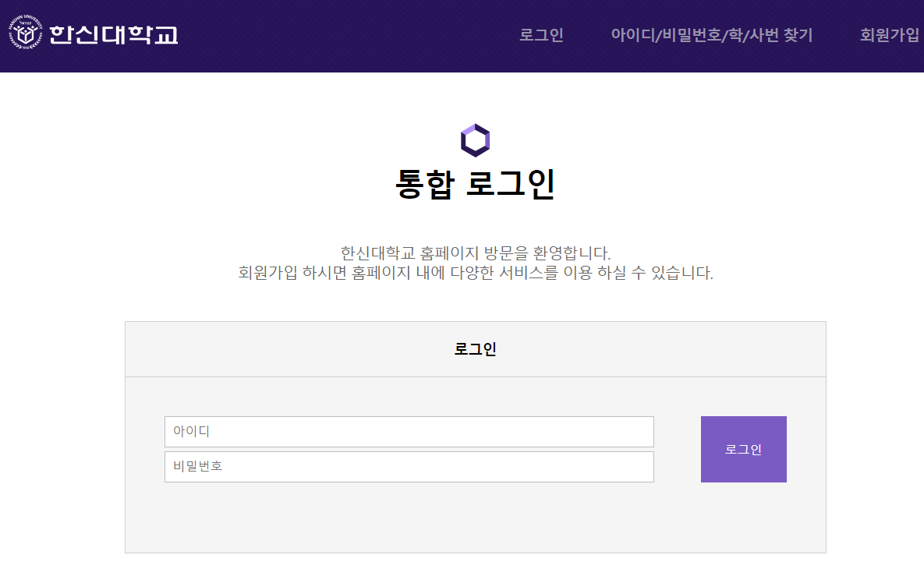The height and width of the screenshot is (583, 924).
Task: Focus the 아이디 input field
Action: coord(409,432)
